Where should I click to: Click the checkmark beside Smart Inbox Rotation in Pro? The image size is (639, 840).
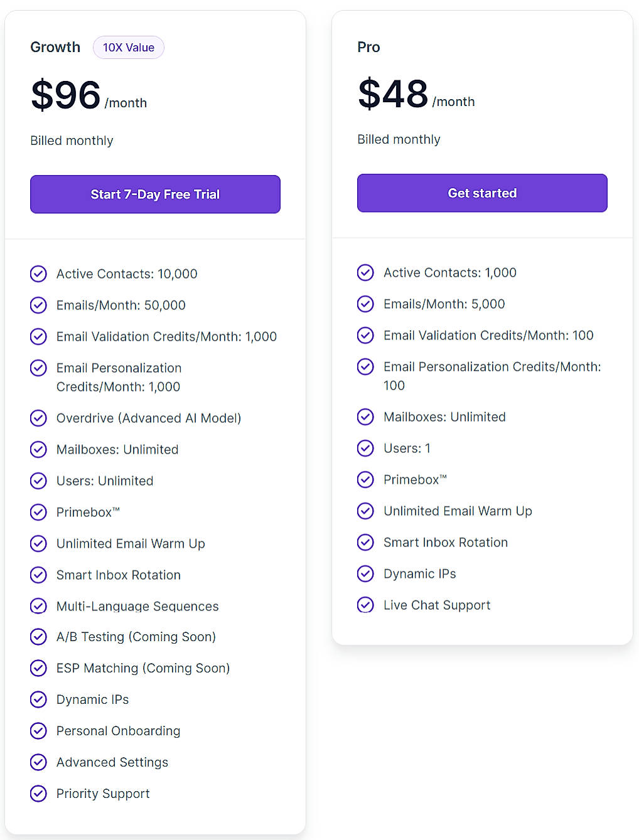(x=365, y=542)
